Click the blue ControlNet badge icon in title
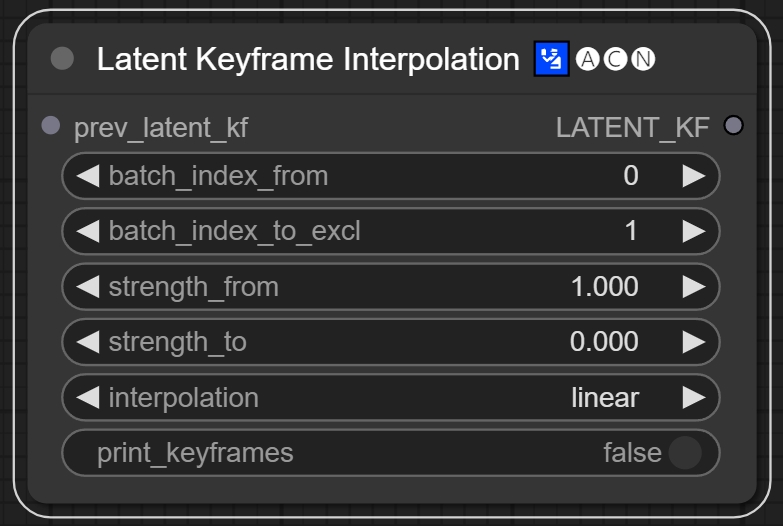The image size is (783, 526). [x=552, y=60]
